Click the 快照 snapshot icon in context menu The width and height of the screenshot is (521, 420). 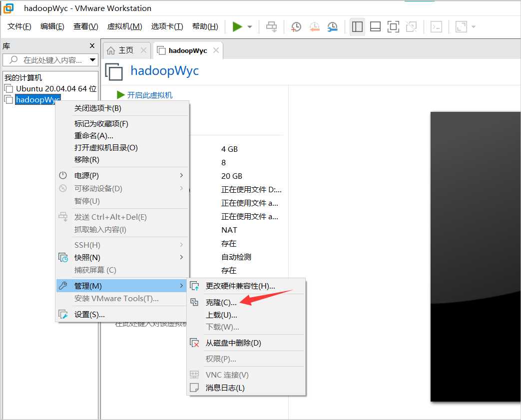[x=63, y=258]
